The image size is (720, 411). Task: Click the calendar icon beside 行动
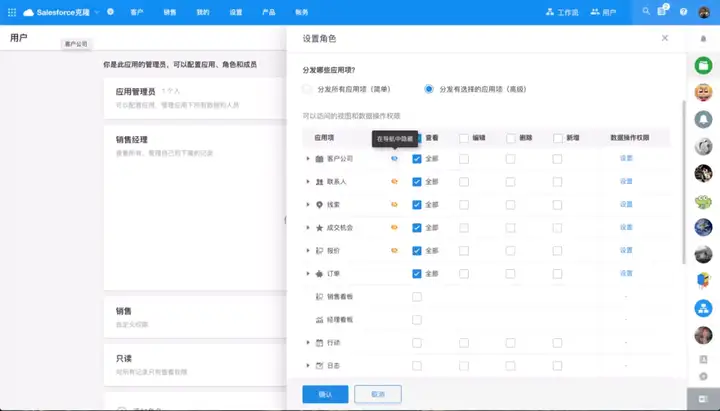320,343
